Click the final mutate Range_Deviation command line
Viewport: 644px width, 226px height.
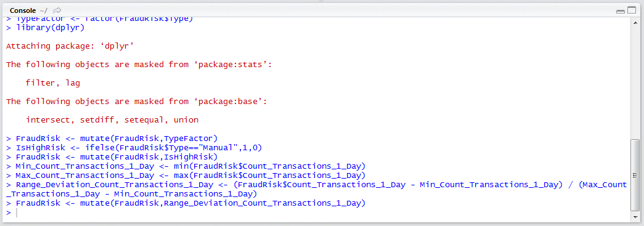(185, 203)
